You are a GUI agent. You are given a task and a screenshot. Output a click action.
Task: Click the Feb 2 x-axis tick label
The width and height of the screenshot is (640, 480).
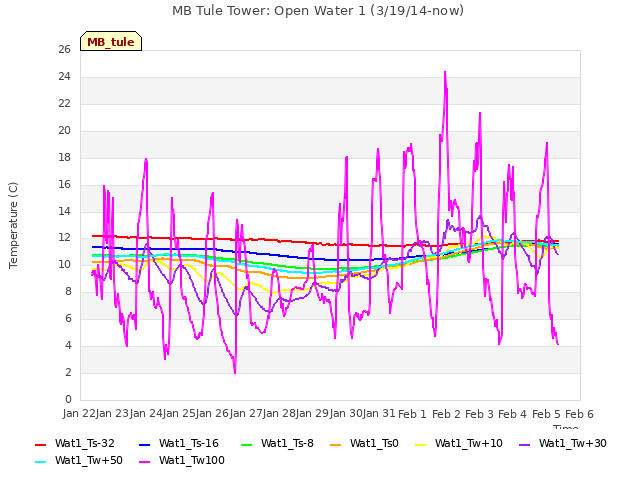coord(446,414)
